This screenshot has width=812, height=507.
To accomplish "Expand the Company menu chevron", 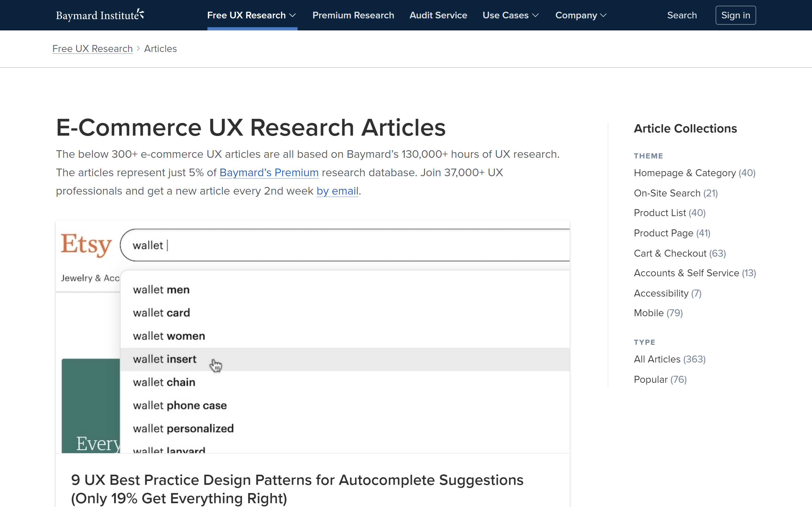I will pyautogui.click(x=603, y=16).
